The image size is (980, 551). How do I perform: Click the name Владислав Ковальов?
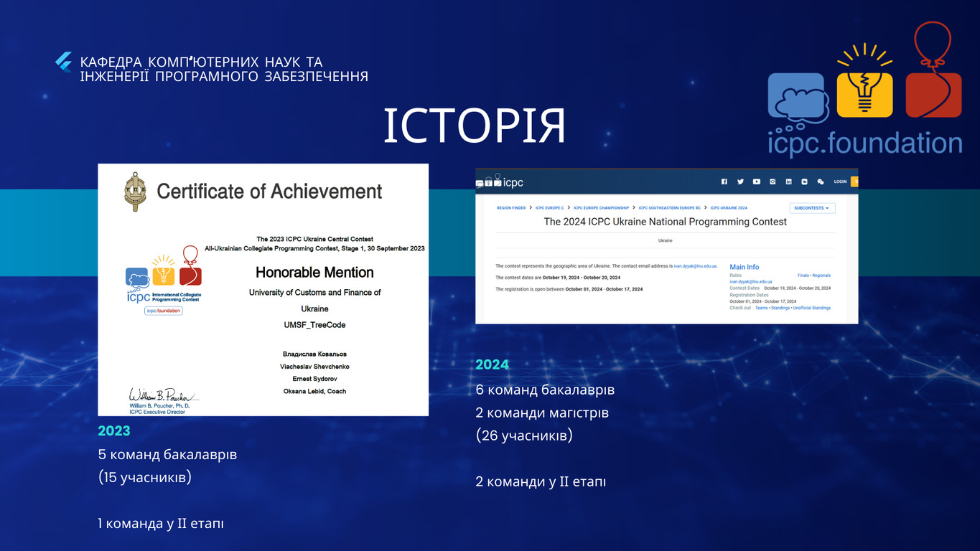click(314, 354)
